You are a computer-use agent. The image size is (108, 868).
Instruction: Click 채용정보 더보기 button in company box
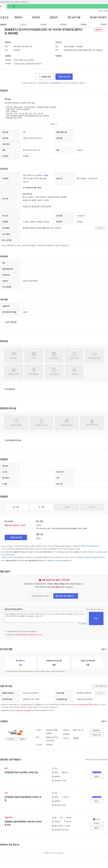coord(97,735)
